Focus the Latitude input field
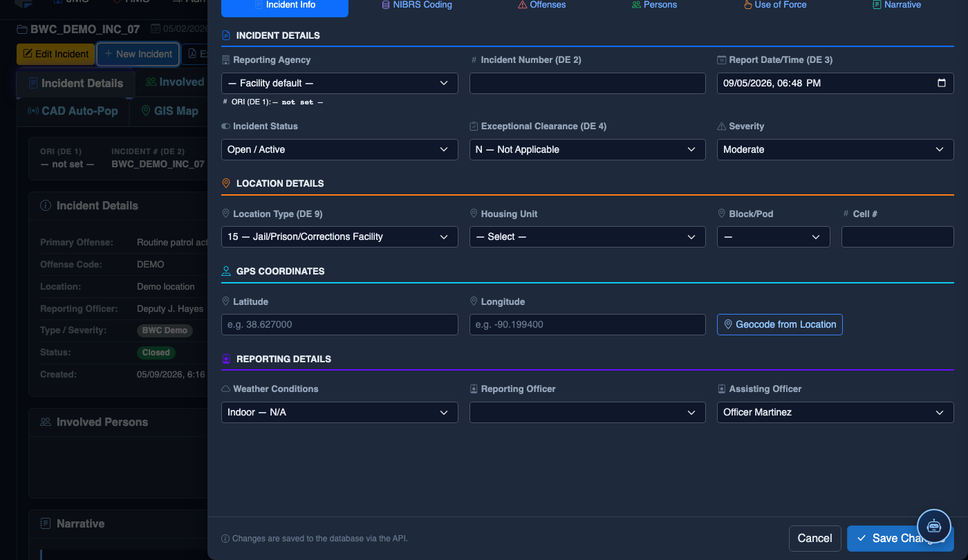 point(339,325)
